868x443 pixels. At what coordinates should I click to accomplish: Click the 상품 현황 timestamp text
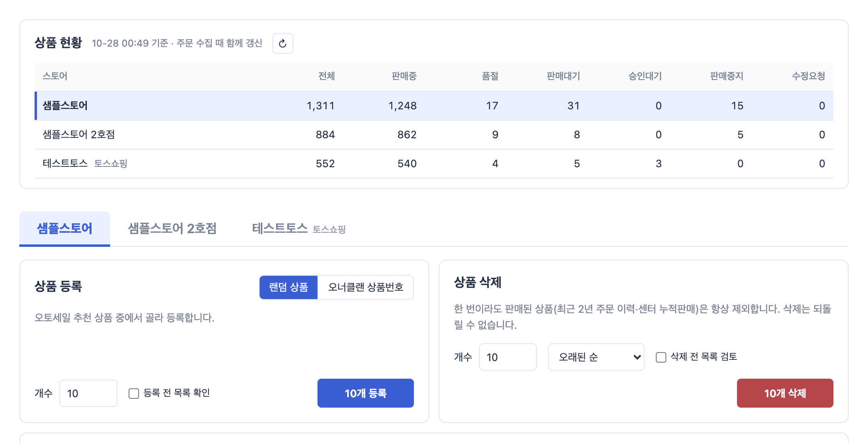(177, 43)
